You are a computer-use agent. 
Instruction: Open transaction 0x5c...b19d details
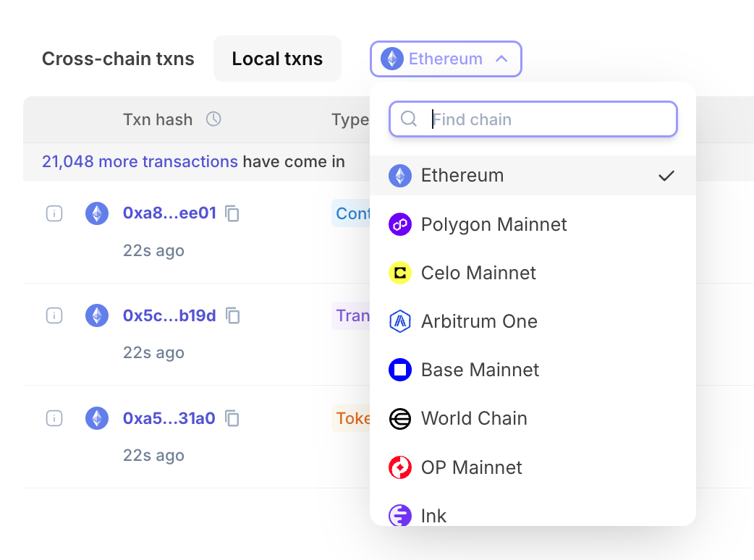pos(169,315)
